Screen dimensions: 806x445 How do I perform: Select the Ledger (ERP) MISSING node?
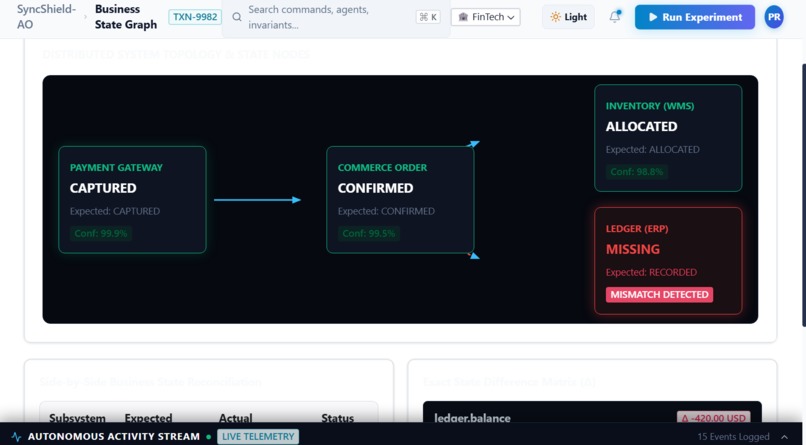[x=668, y=261]
